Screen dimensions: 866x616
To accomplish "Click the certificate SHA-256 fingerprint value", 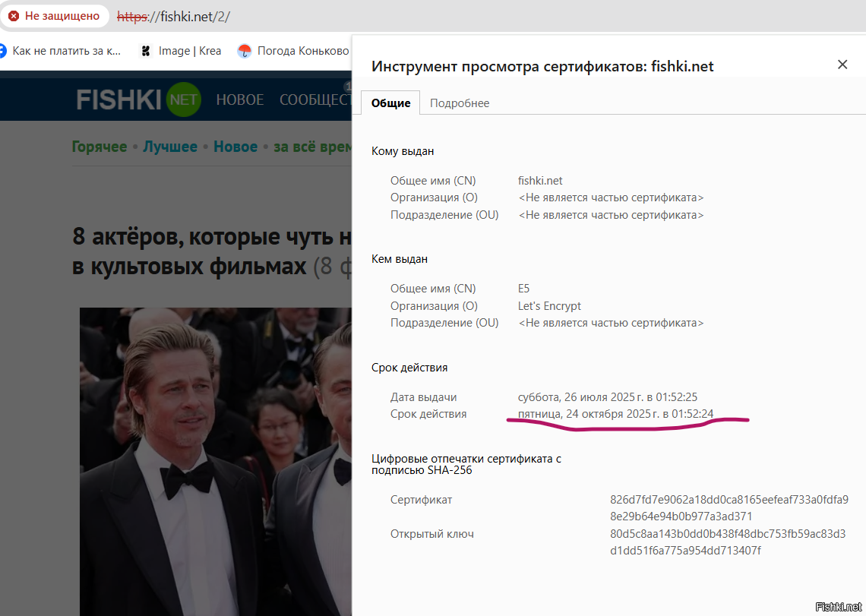I will (x=729, y=508).
